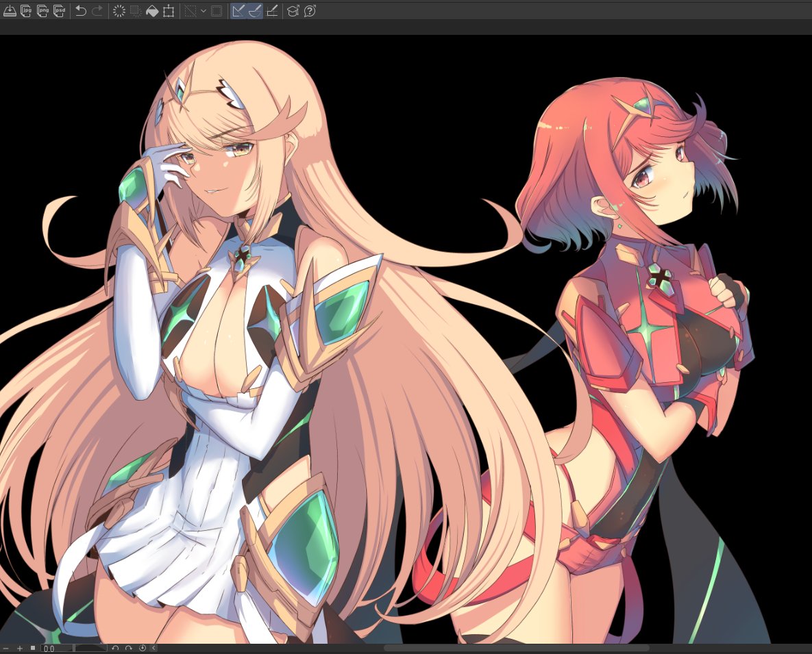Export the canvas as png
This screenshot has height=654, width=812.
pos(42,11)
